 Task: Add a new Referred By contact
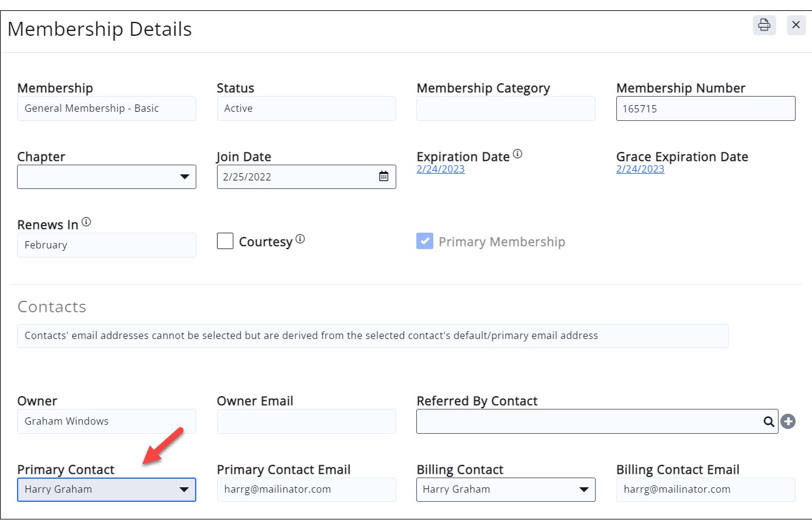pos(788,422)
